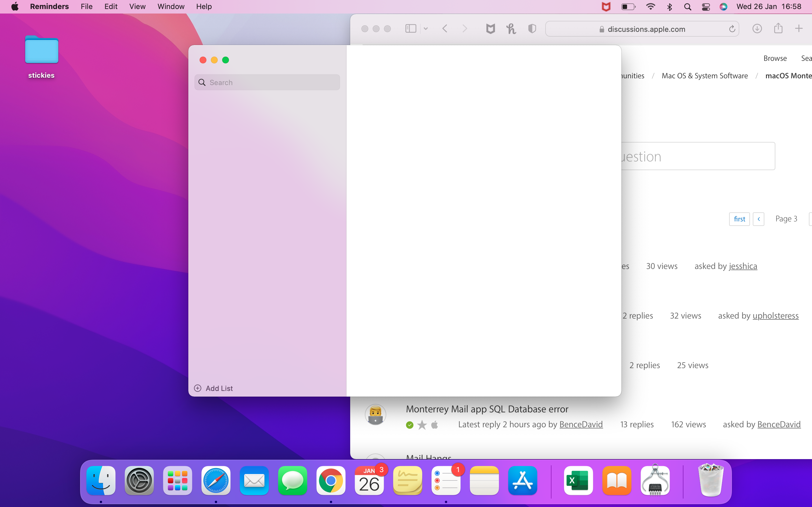
Task: Open Safari downloads icon
Action: coord(757,28)
